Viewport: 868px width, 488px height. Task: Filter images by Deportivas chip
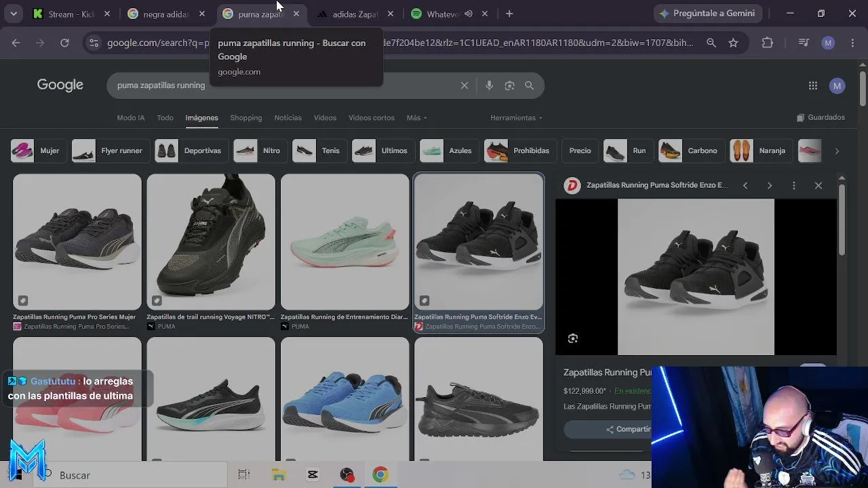click(x=191, y=150)
